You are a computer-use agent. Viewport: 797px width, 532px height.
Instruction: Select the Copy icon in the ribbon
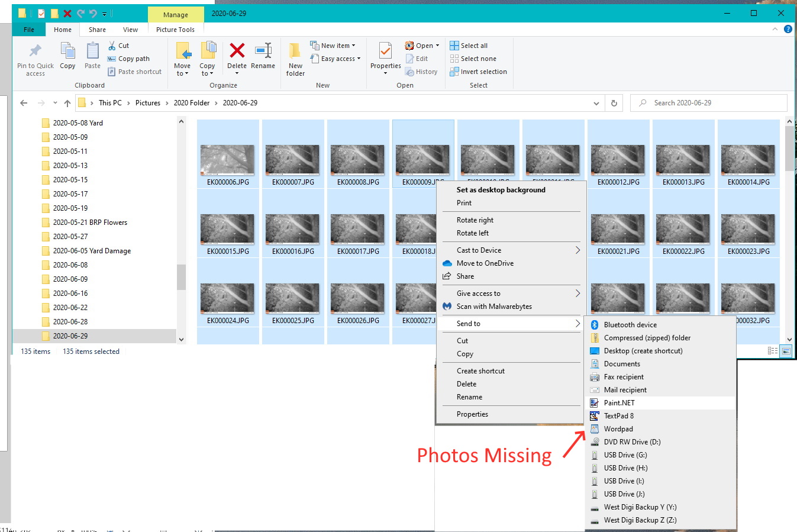point(67,57)
